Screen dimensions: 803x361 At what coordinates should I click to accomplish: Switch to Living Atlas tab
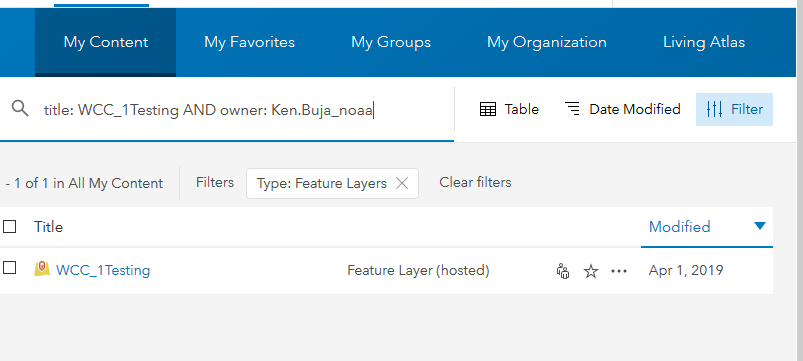coord(704,42)
